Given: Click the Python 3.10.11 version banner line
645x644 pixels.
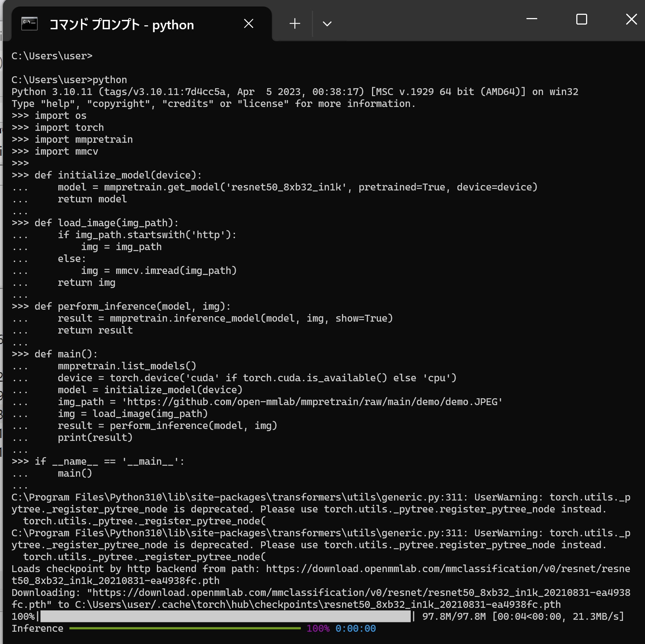Looking at the screenshot, I should 295,92.
